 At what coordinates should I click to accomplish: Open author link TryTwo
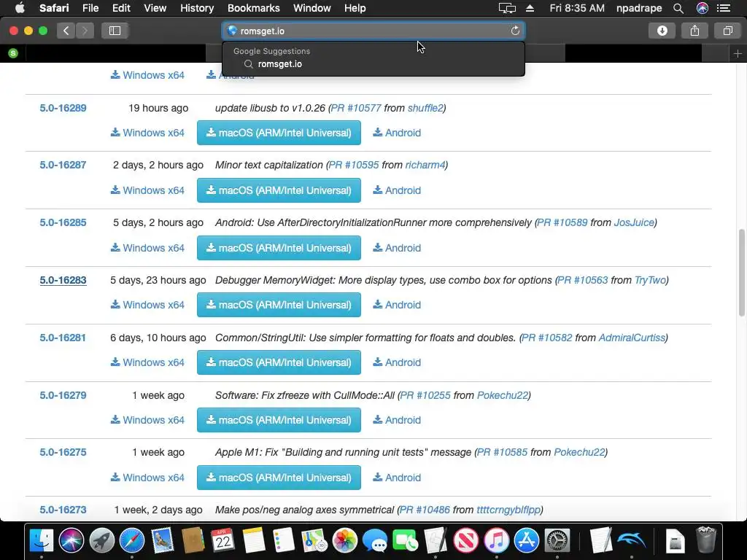pyautogui.click(x=650, y=280)
